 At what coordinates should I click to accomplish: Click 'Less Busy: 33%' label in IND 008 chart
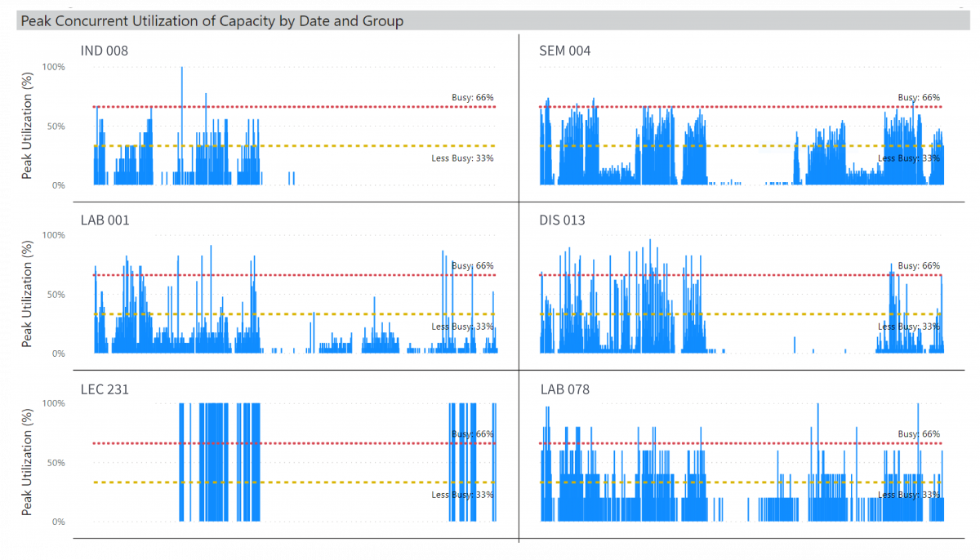462,158
